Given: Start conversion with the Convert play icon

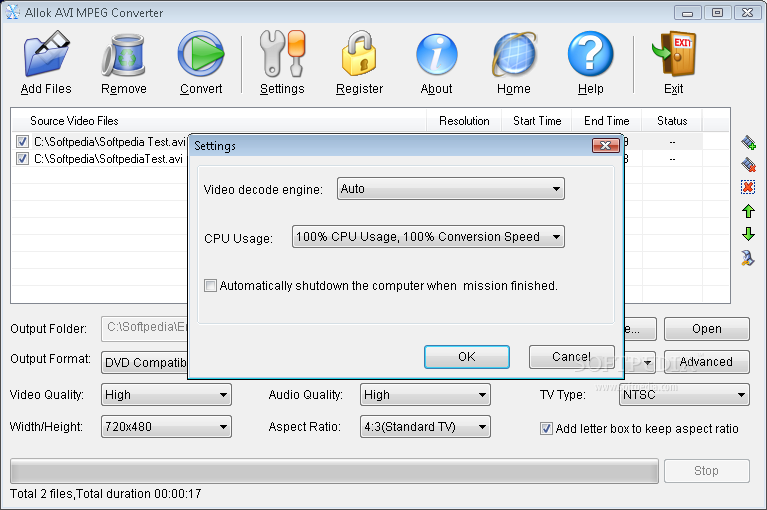Looking at the screenshot, I should pos(201,54).
